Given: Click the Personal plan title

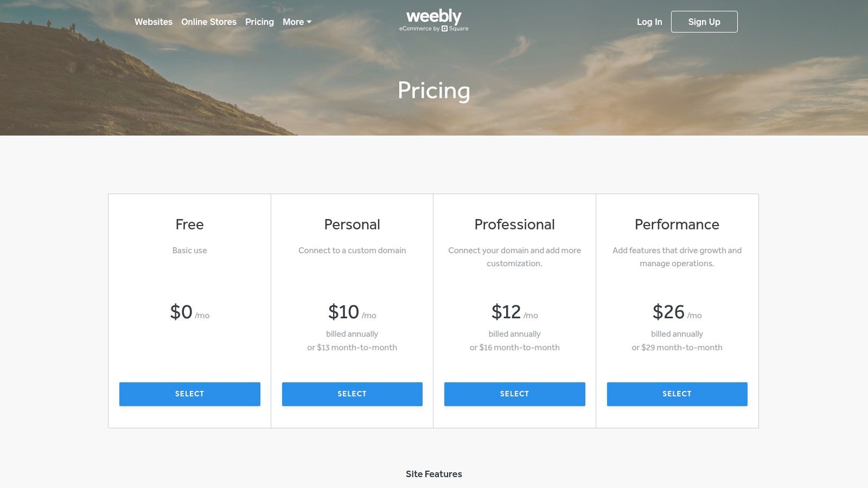Looking at the screenshot, I should pyautogui.click(x=352, y=224).
